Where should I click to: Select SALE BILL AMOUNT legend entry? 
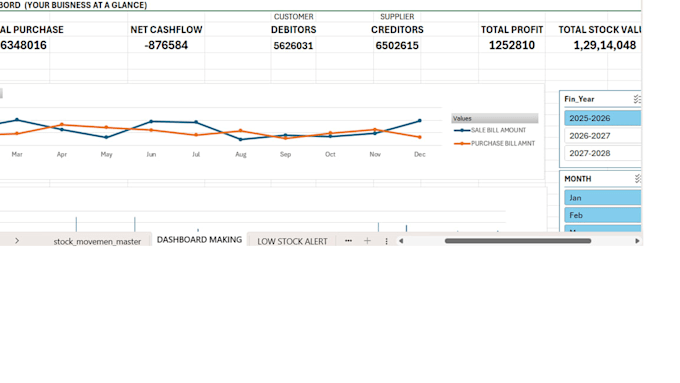pos(490,130)
